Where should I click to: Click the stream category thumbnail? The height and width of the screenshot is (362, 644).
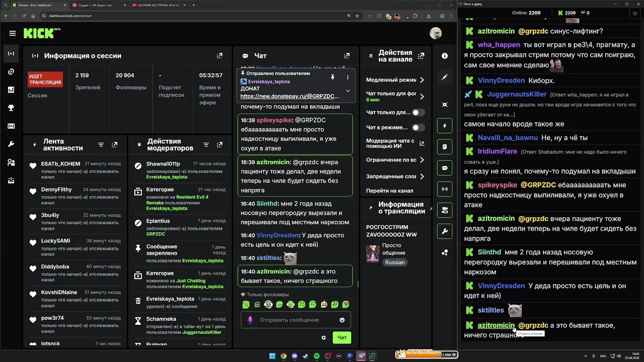373,254
